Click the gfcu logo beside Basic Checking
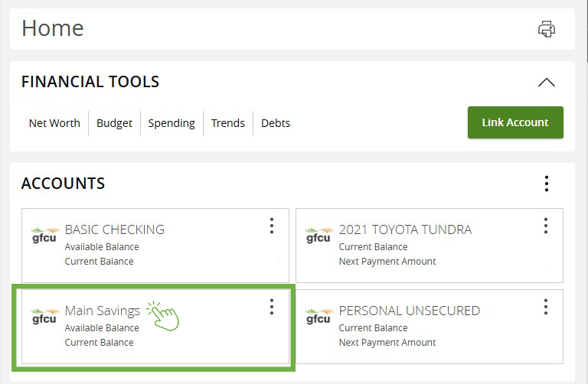The image size is (588, 384). 44,236
